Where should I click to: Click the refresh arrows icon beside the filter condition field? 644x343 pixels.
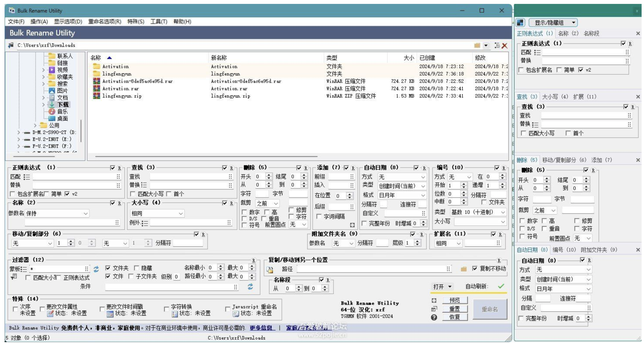[250, 287]
